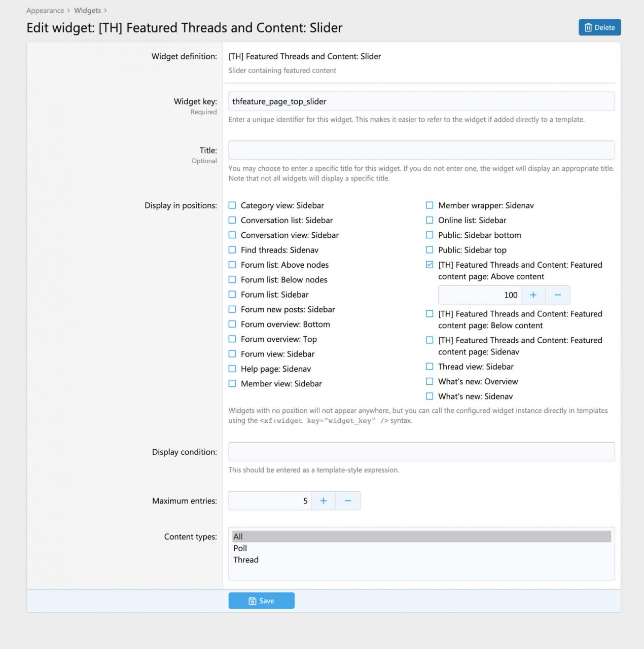The height and width of the screenshot is (649, 644).
Task: Decrement Maximum entries using minus icon
Action: point(348,501)
